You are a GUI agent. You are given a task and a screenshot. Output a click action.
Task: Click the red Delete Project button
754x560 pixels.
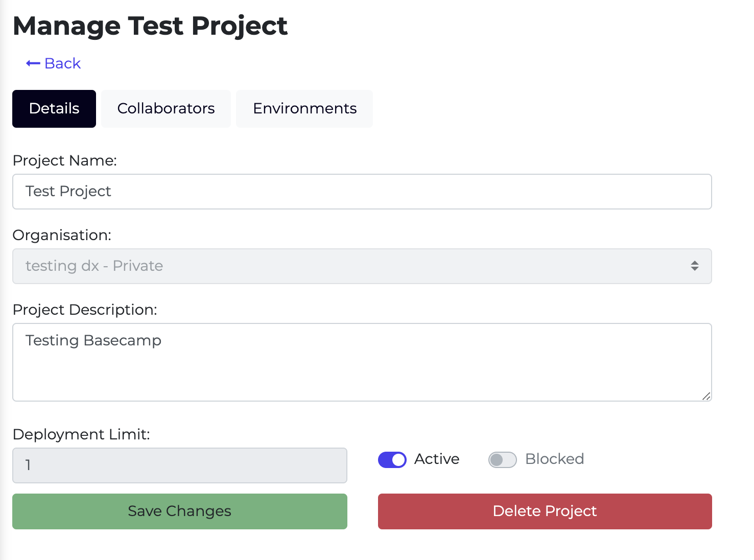coord(545,511)
